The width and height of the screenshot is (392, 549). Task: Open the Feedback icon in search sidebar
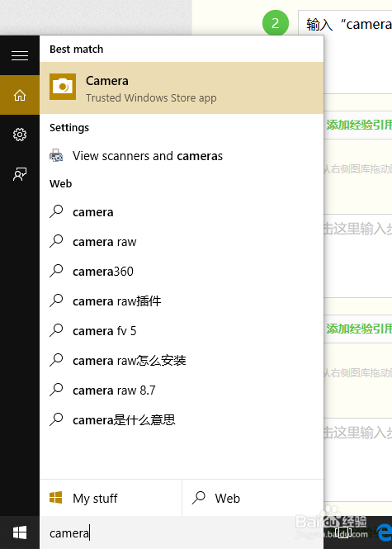(x=20, y=174)
